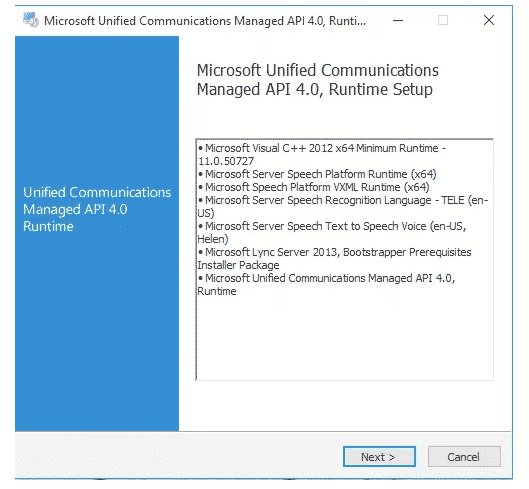Close the setup dialog with X
The height and width of the screenshot is (489, 529).
tap(489, 20)
